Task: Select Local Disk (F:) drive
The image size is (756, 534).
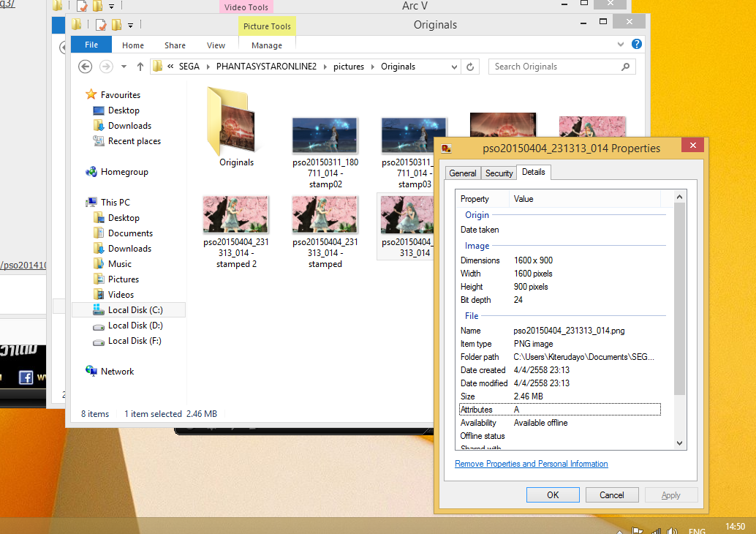Action: coord(135,341)
